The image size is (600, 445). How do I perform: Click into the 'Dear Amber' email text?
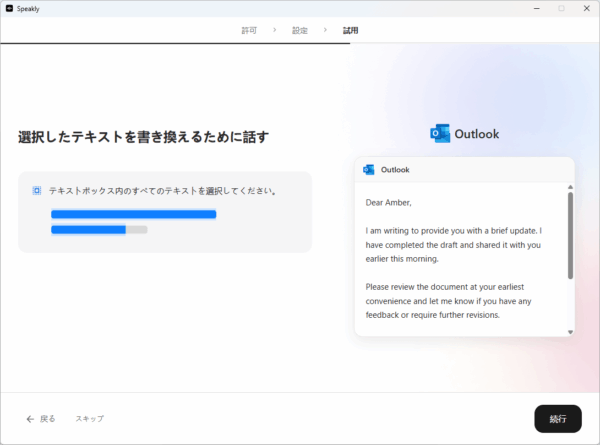[x=388, y=203]
